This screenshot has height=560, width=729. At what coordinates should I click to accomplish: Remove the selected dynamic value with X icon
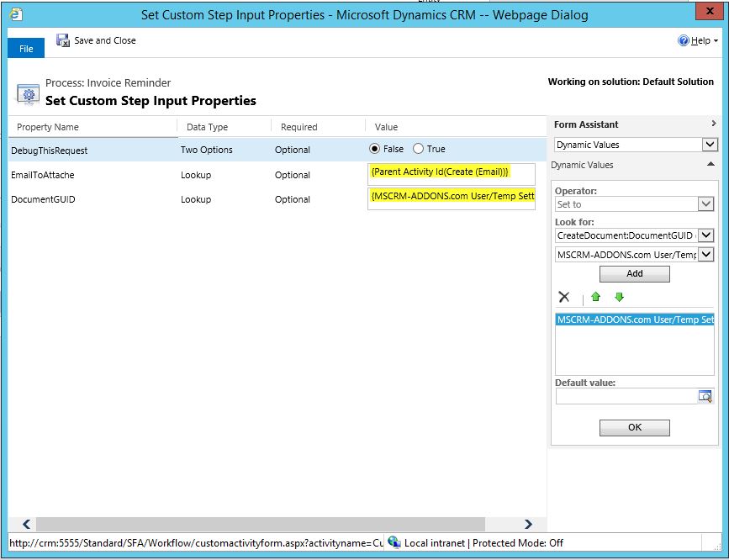pos(563,297)
